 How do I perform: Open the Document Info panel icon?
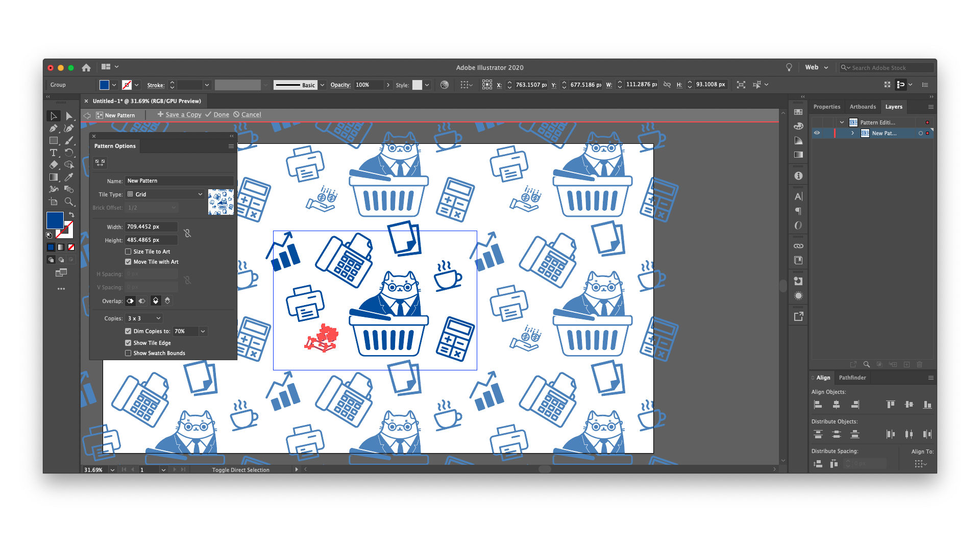tap(798, 176)
